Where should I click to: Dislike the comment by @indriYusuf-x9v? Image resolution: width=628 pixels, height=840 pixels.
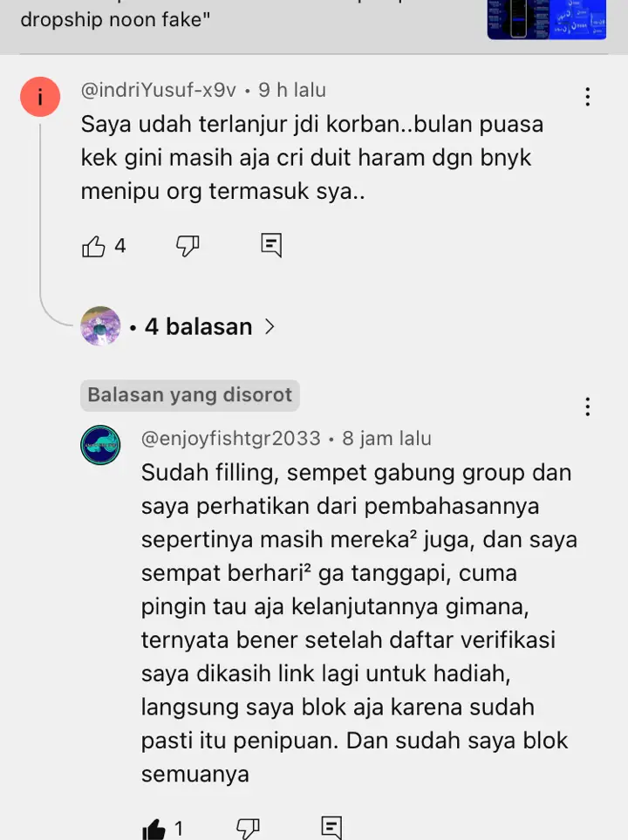188,247
